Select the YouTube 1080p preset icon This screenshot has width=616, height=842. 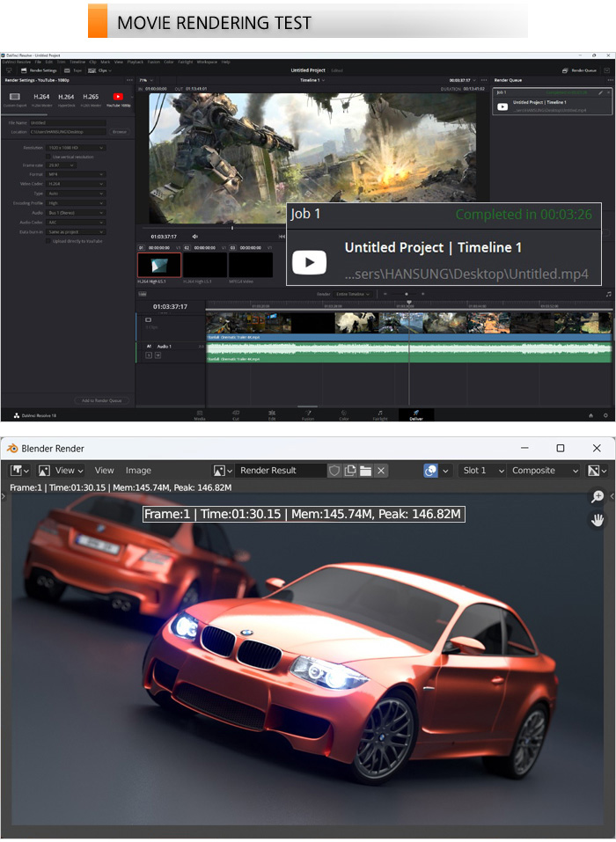[118, 97]
